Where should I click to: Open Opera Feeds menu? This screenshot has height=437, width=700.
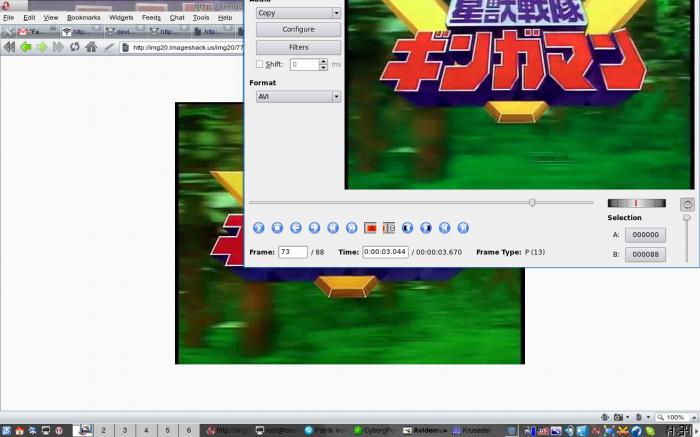click(151, 18)
